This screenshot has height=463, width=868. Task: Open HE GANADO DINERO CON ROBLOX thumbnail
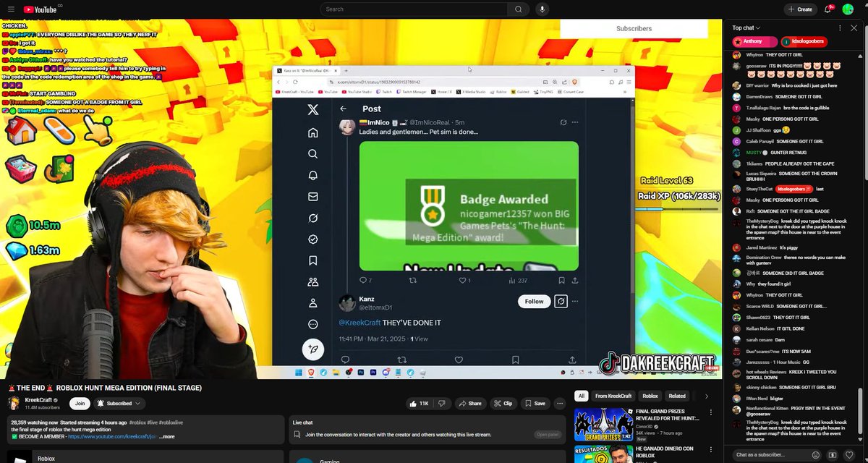(x=603, y=454)
